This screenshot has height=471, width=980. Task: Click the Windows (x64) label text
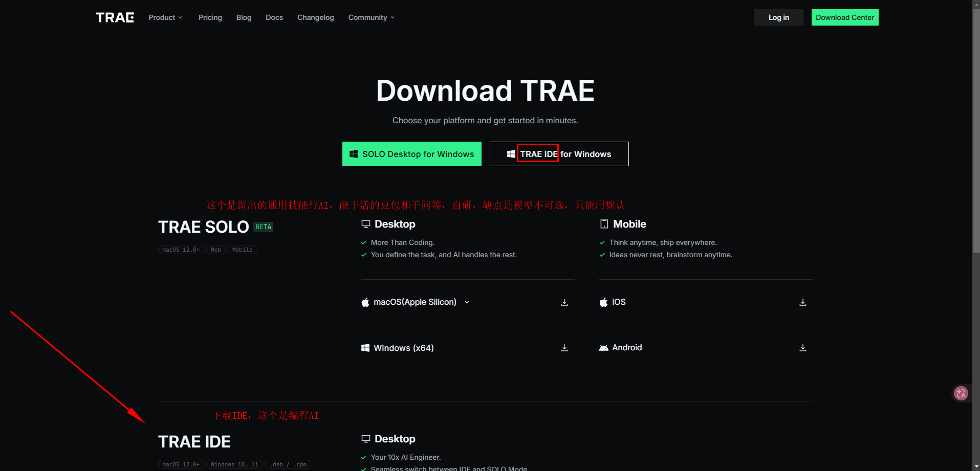pos(404,348)
